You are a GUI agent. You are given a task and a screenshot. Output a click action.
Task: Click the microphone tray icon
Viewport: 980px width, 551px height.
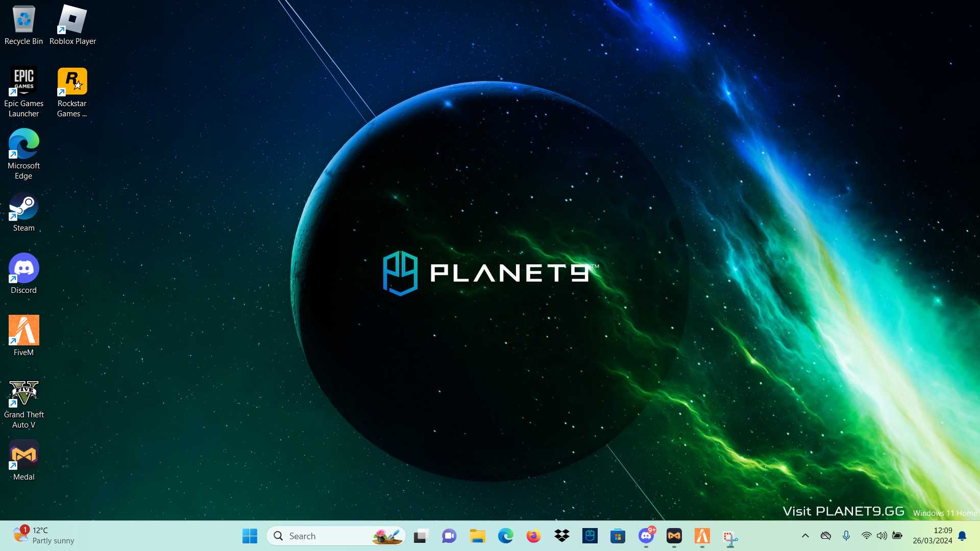846,536
